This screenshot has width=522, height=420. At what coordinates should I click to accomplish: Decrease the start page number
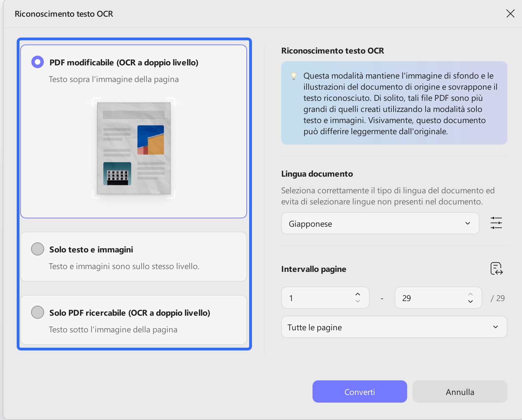point(358,301)
